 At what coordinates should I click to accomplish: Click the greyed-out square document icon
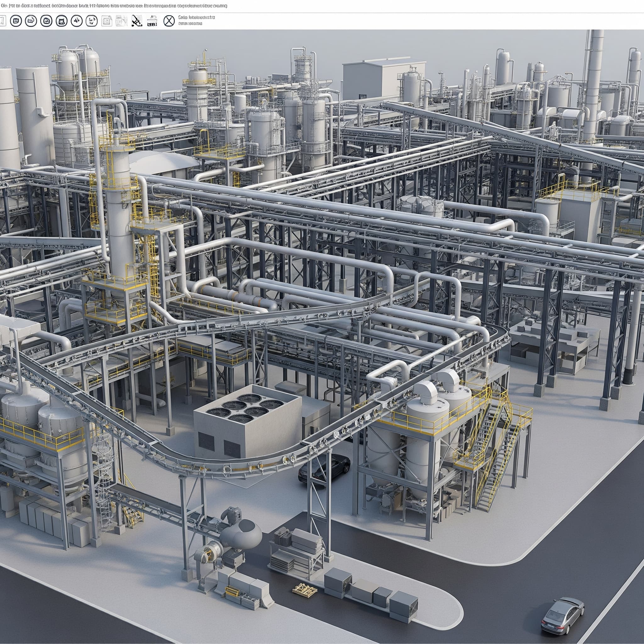tap(107, 21)
